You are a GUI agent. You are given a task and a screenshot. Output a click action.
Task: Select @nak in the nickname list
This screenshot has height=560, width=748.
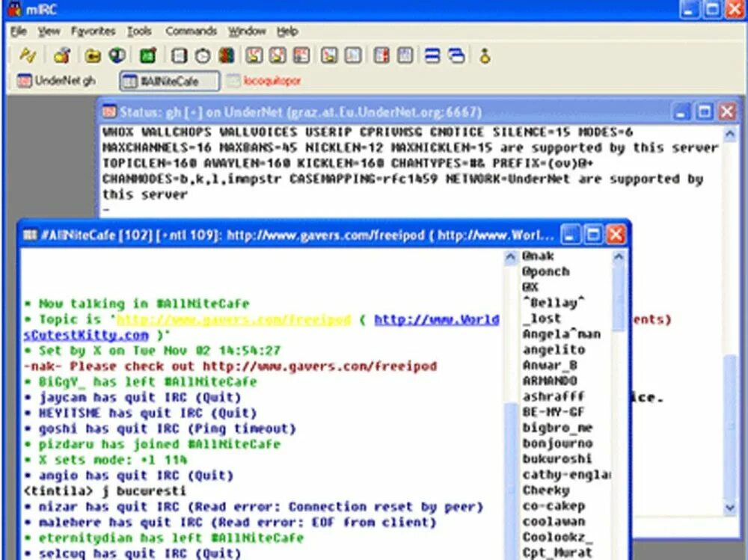[538, 256]
